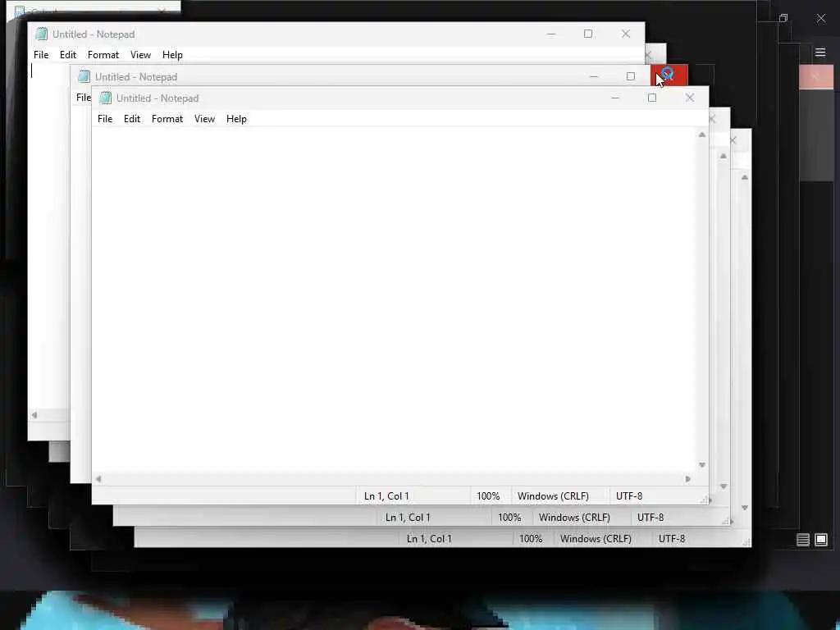Minimize the frontmost Notepad window

click(x=615, y=98)
